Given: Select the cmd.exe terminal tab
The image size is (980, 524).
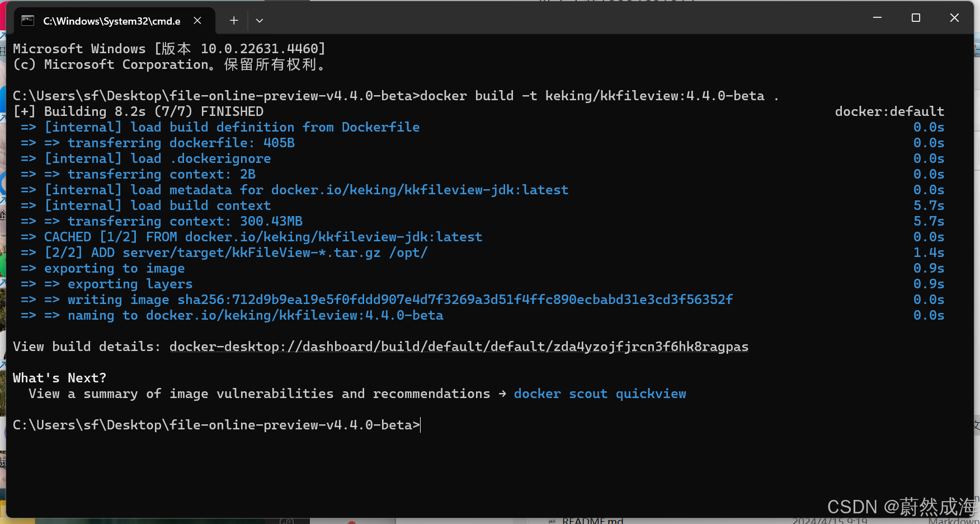Looking at the screenshot, I should (x=114, y=21).
